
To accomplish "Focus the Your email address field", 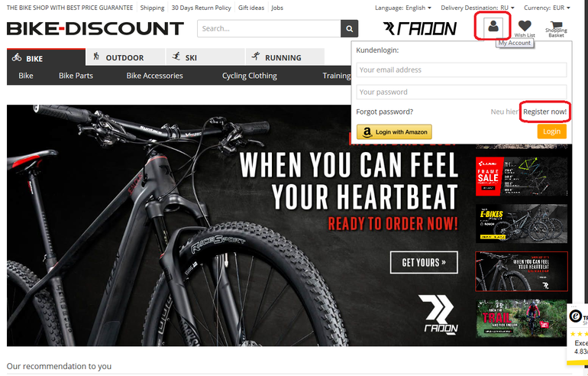I will 461,70.
